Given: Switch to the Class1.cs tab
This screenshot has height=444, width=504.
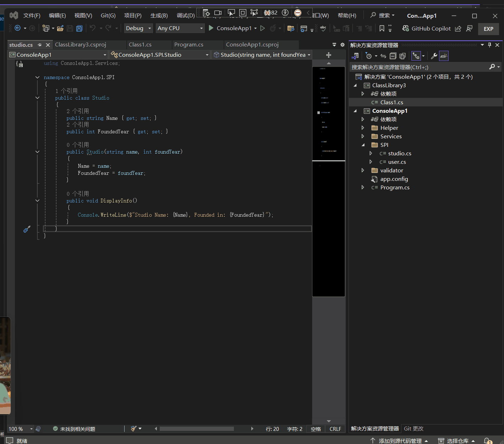Looking at the screenshot, I should (x=140, y=45).
